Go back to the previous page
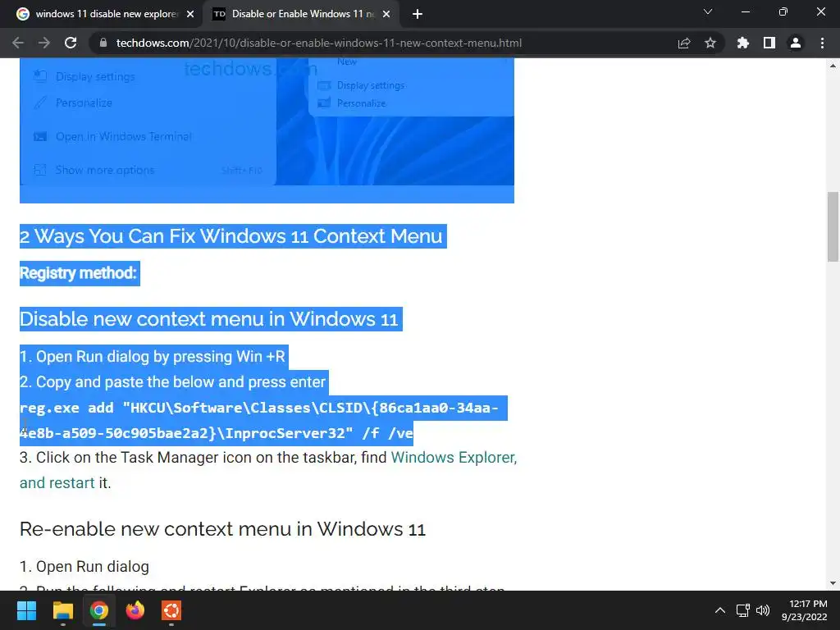The height and width of the screenshot is (630, 840). click(x=18, y=43)
